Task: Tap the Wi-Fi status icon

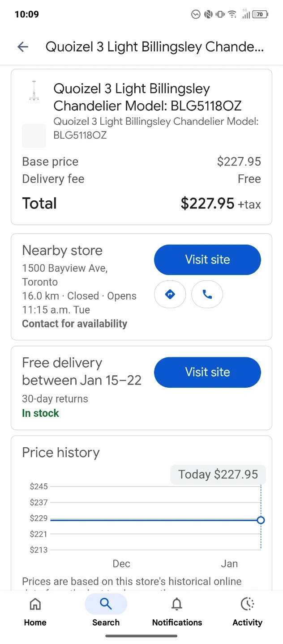Action: [x=232, y=14]
